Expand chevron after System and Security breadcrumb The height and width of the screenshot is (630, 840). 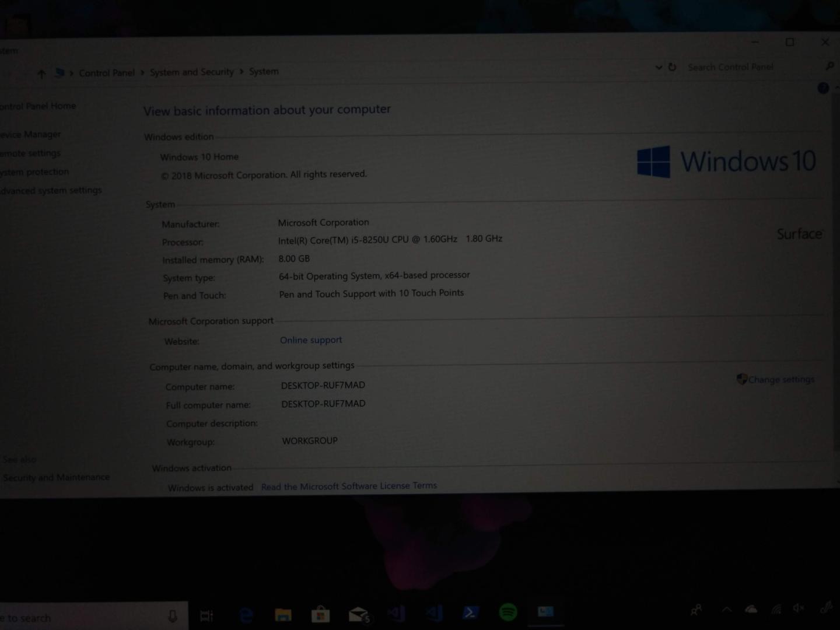click(241, 71)
